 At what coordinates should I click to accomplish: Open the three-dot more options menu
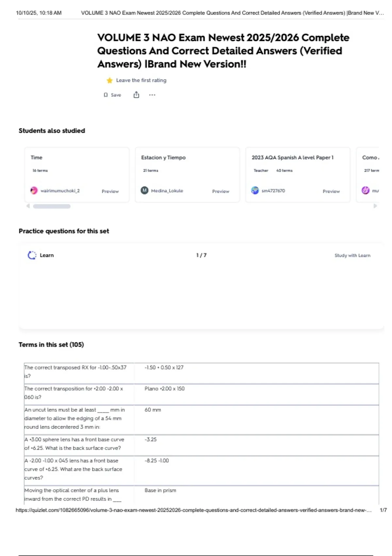[152, 95]
